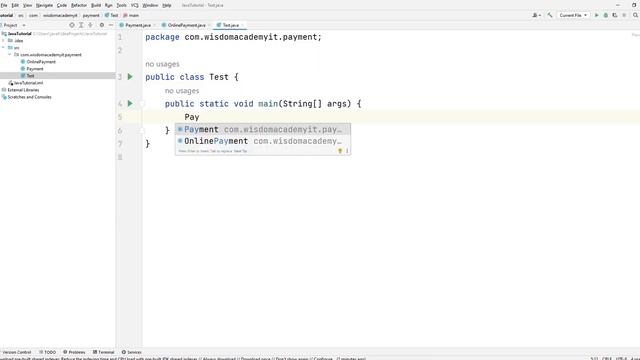Open the Code menu
Viewport: 640px width, 360px height.
62,5
